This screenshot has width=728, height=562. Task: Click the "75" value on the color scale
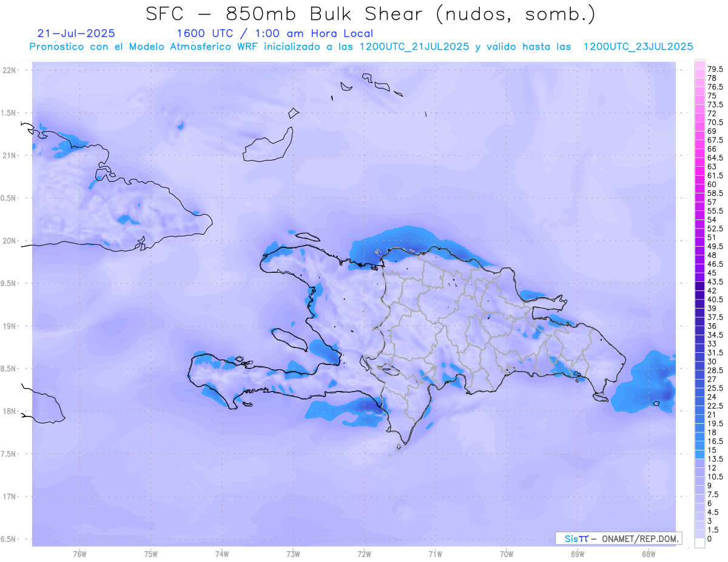(712, 96)
